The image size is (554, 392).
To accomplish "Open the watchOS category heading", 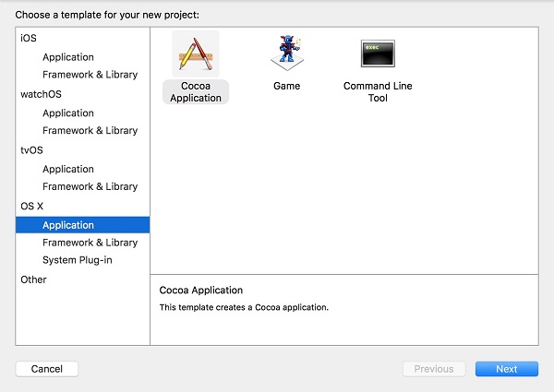I will 41,94.
